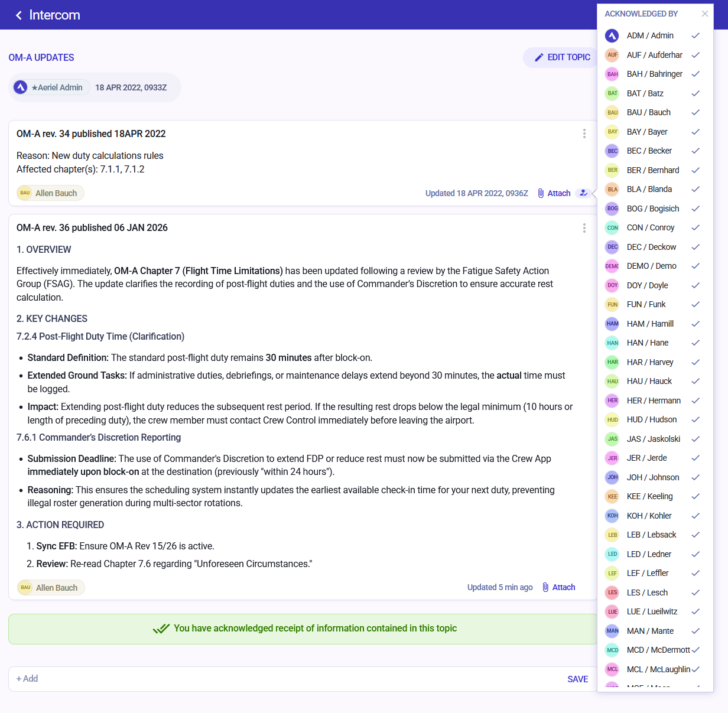The image size is (728, 713).
Task: Click the paperclip Attach on rev. 36 post
Action: tap(558, 587)
